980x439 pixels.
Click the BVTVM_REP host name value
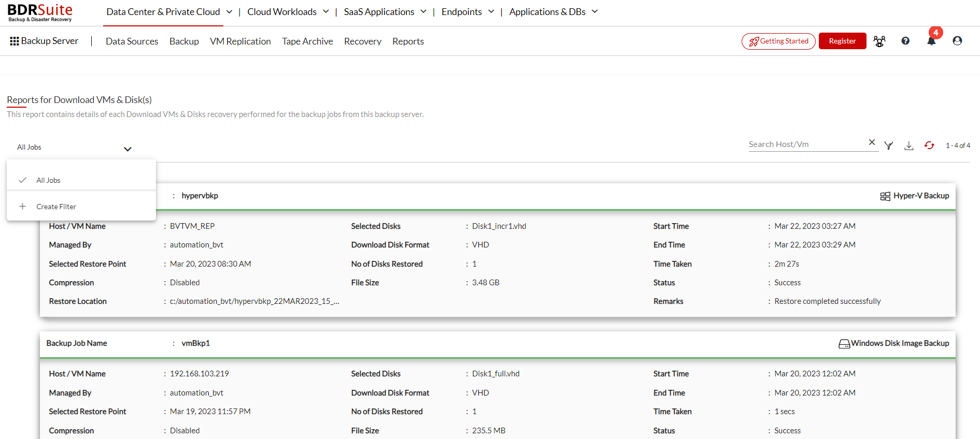(x=192, y=226)
